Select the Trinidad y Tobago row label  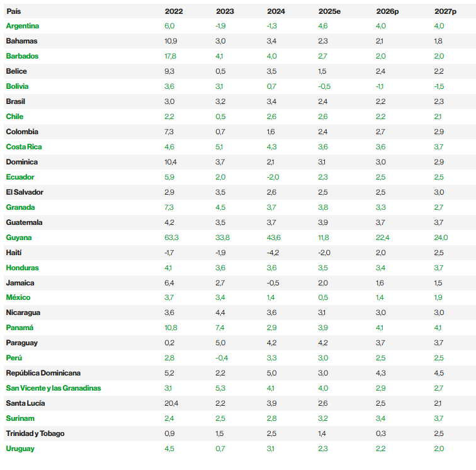click(x=35, y=433)
